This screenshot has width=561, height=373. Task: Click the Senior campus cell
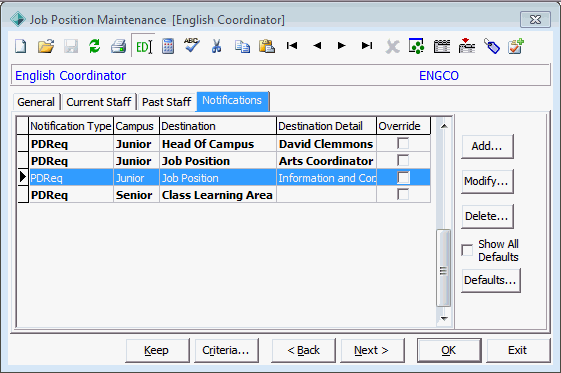pos(136,195)
